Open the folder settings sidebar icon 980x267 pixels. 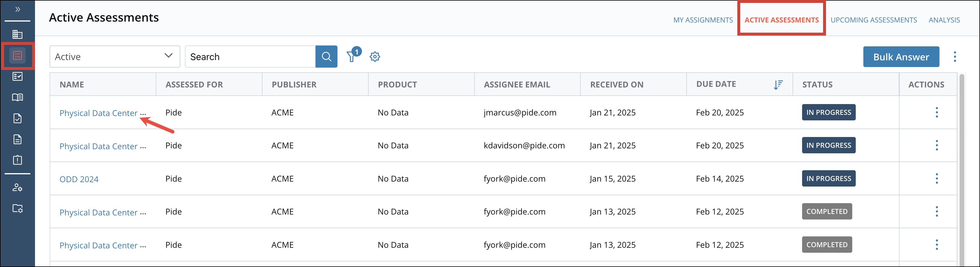tap(17, 208)
